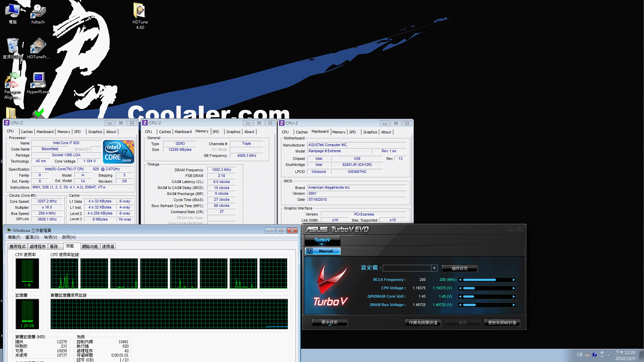644x362 pixels.
Task: Click the DRAM Bus Voltage slider track
Action: tap(487, 305)
